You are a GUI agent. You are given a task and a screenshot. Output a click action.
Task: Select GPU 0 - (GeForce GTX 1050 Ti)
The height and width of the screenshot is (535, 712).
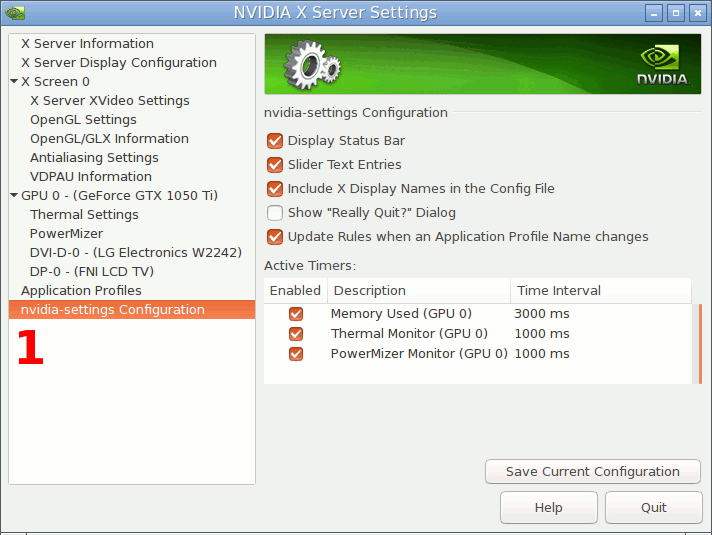[119, 196]
